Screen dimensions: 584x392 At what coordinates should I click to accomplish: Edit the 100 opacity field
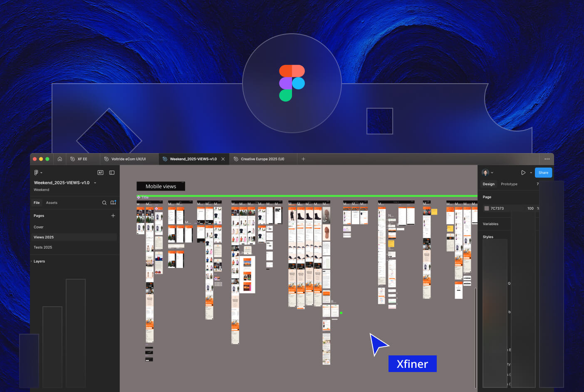tap(530, 208)
